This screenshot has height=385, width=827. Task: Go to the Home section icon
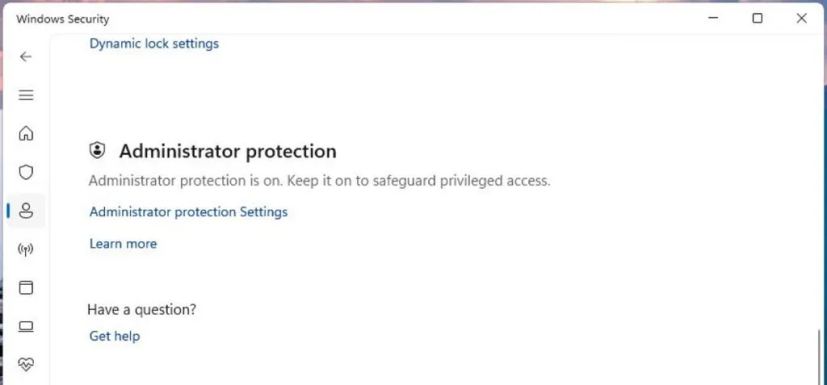[x=26, y=134]
